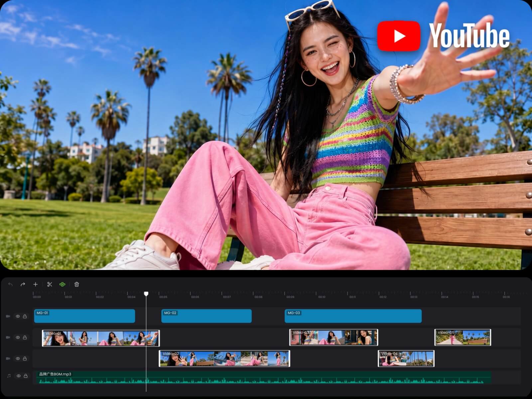The width and height of the screenshot is (532, 399).
Task: Split the clip using the scissors tool
Action: [50, 284]
